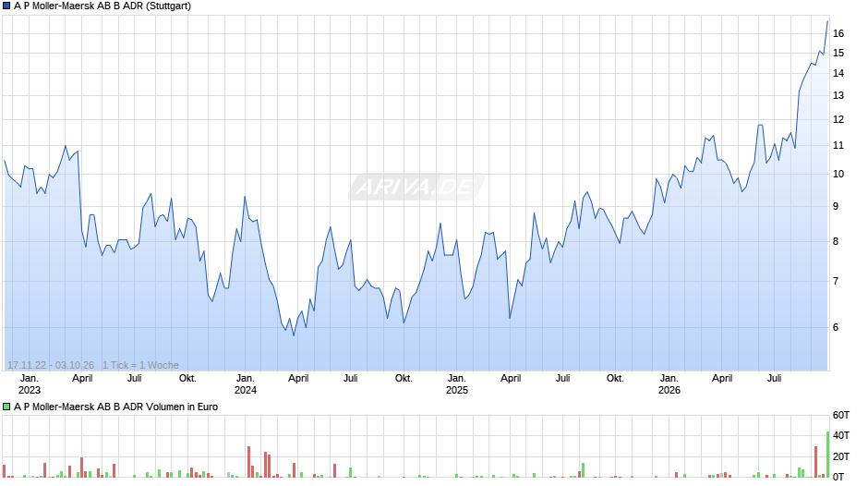Click the price line peak at the chart's right end

click(827, 21)
